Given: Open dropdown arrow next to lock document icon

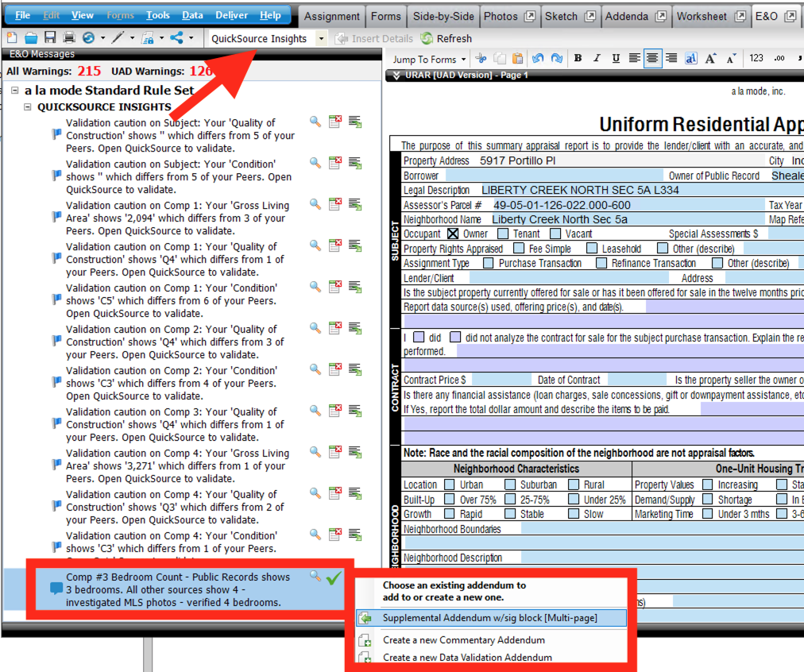Looking at the screenshot, I should pos(161,38).
